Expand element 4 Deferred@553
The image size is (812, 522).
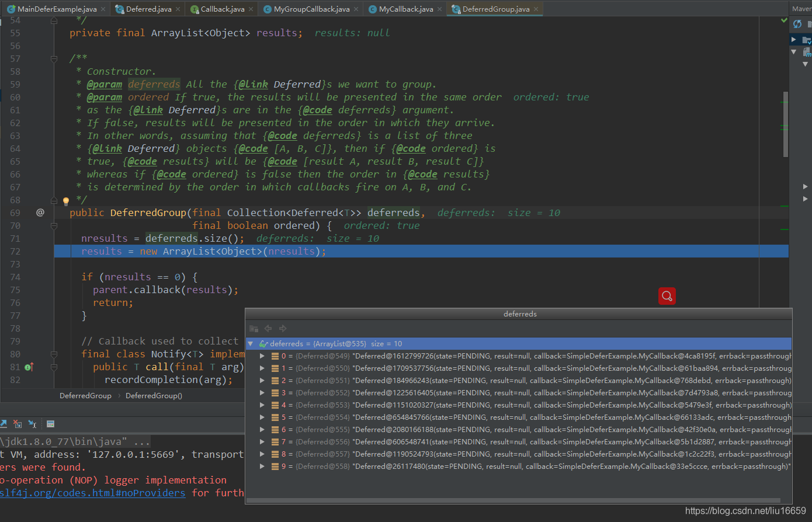coord(262,405)
